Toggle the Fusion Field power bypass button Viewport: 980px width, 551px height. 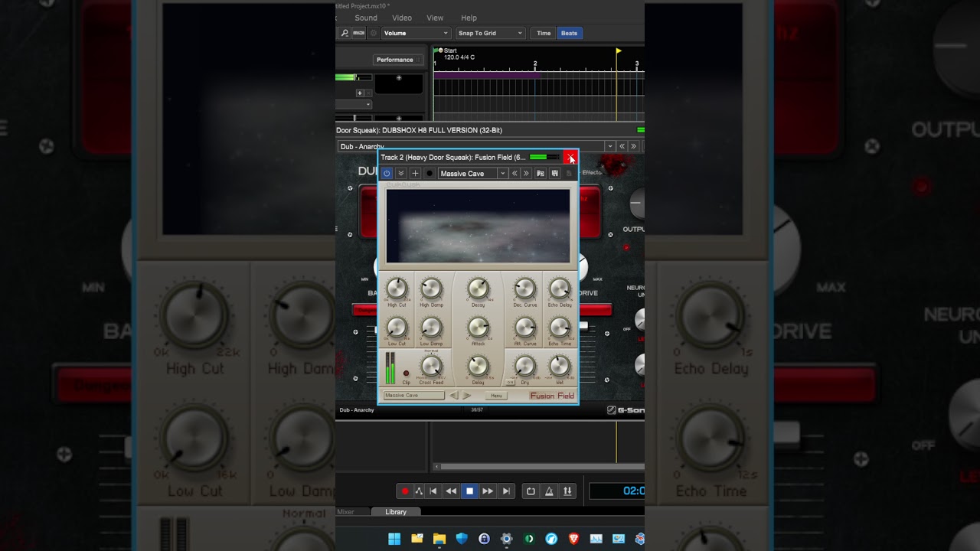point(387,174)
